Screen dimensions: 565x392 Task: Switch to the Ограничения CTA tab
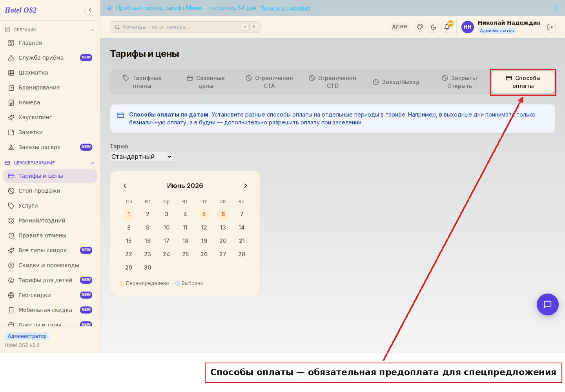tap(269, 82)
